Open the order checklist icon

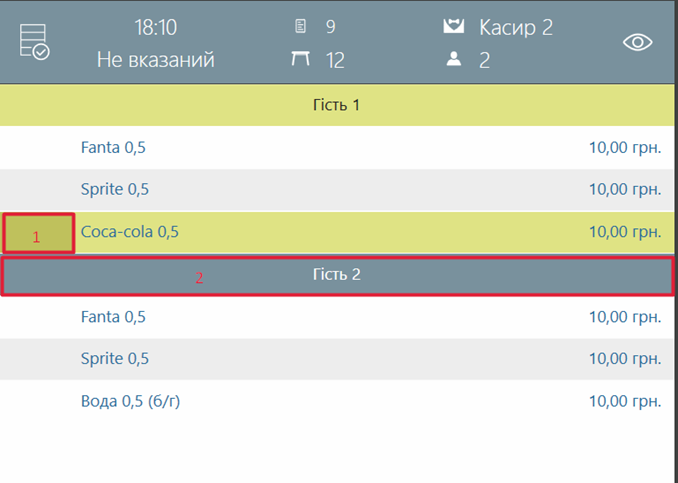(x=34, y=42)
